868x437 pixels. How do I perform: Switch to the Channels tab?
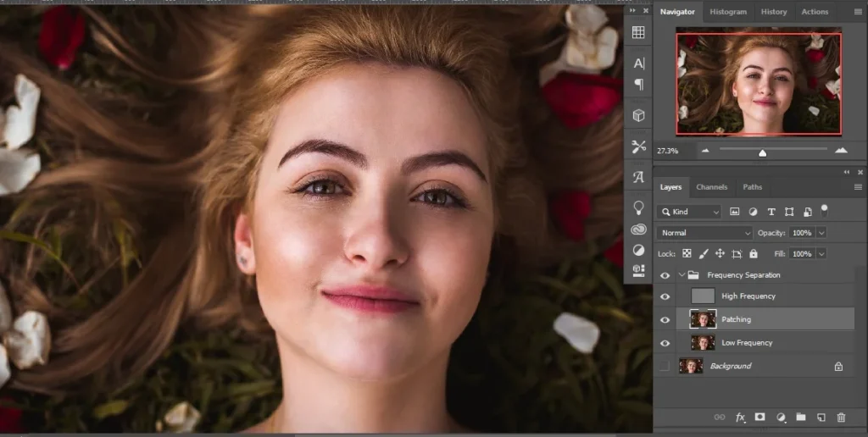pos(711,187)
